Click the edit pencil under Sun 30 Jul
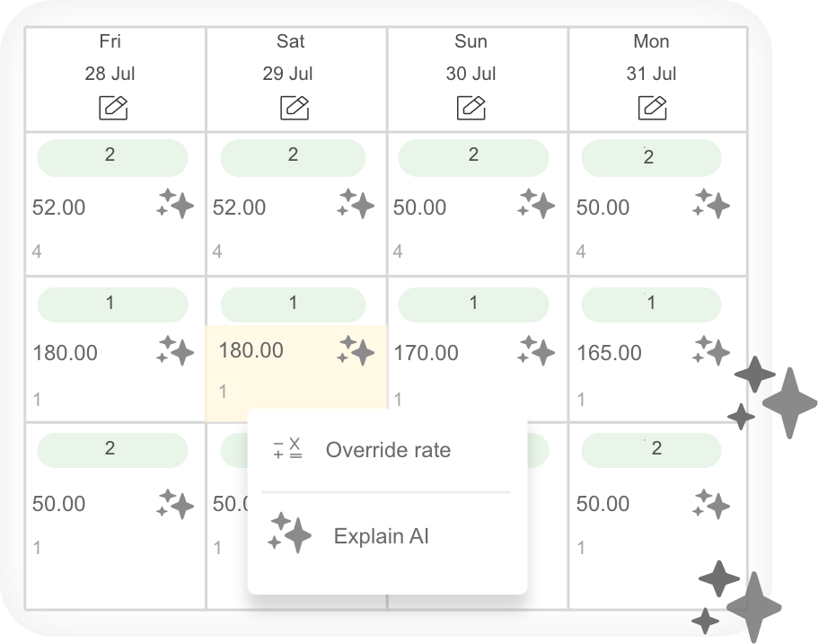818x644 pixels. [x=471, y=108]
